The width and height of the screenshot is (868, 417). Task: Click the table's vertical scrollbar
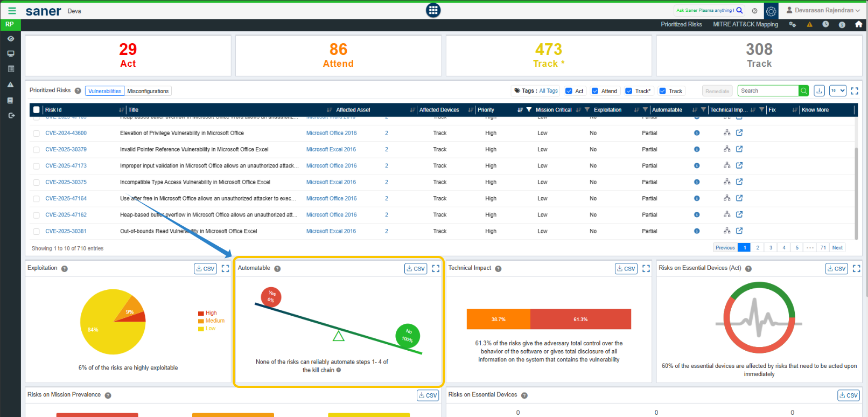856,193
